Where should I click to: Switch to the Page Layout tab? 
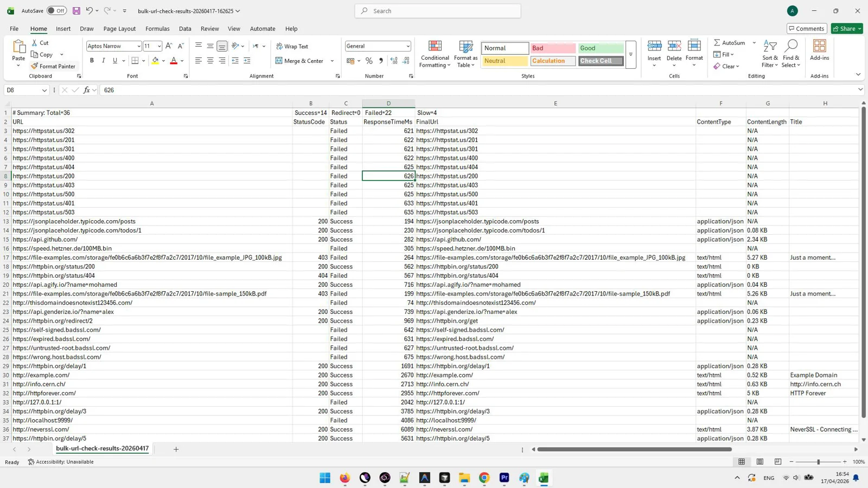coord(119,29)
